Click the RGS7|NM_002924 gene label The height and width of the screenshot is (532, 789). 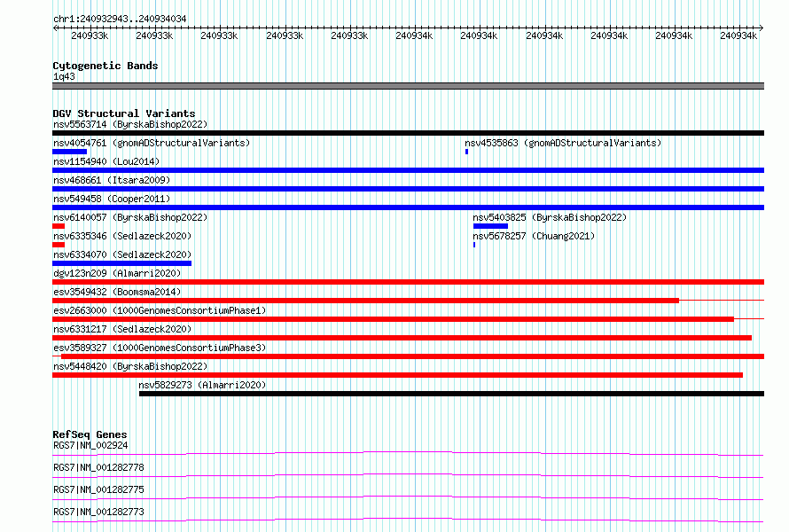[90, 445]
